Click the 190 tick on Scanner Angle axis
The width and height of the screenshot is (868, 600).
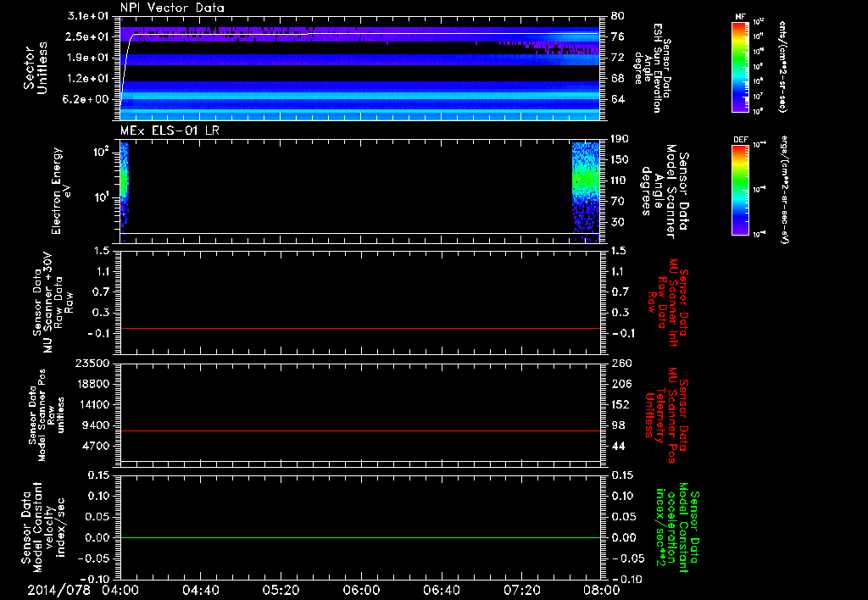pos(620,138)
